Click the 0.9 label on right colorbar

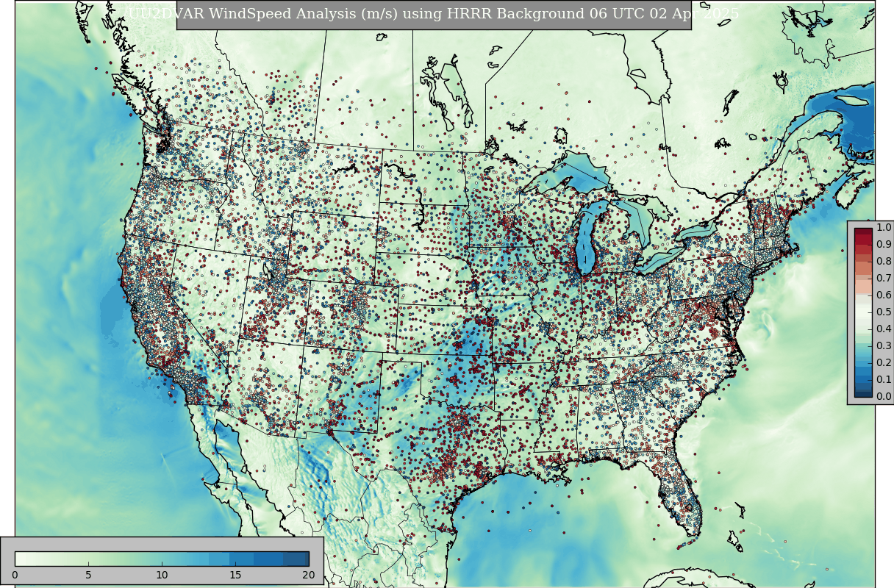coord(883,244)
